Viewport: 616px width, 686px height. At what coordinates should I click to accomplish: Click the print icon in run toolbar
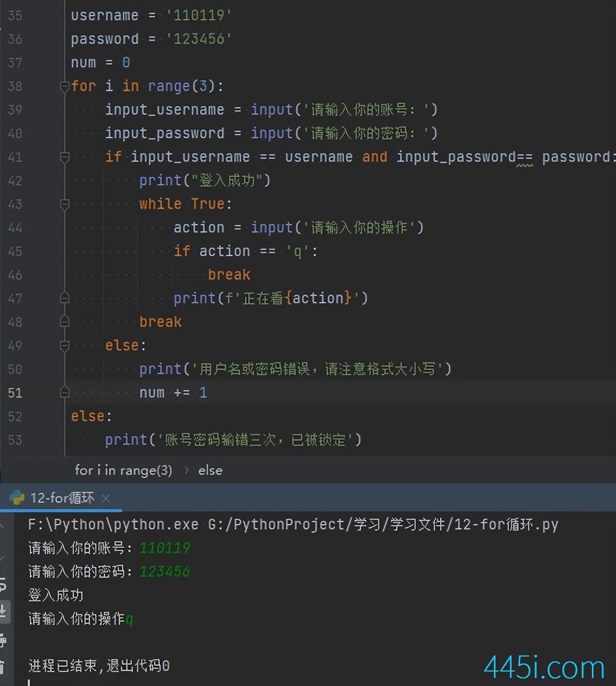(x=3, y=640)
